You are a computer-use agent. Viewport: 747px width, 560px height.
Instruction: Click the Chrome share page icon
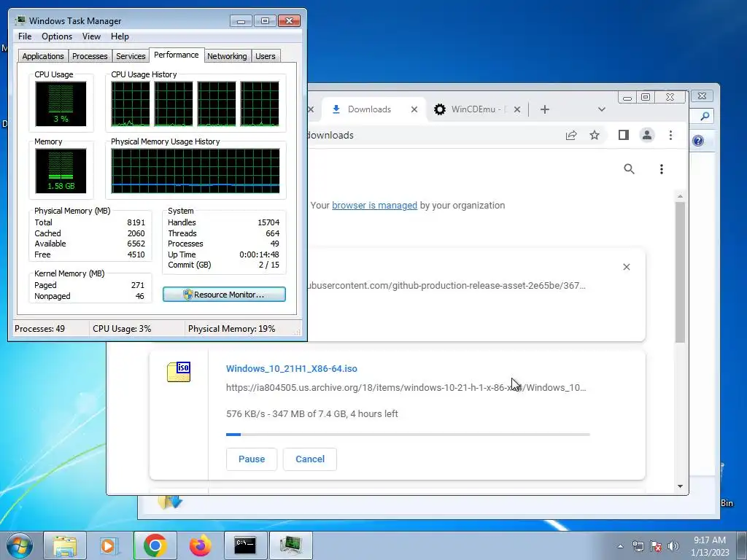(570, 135)
